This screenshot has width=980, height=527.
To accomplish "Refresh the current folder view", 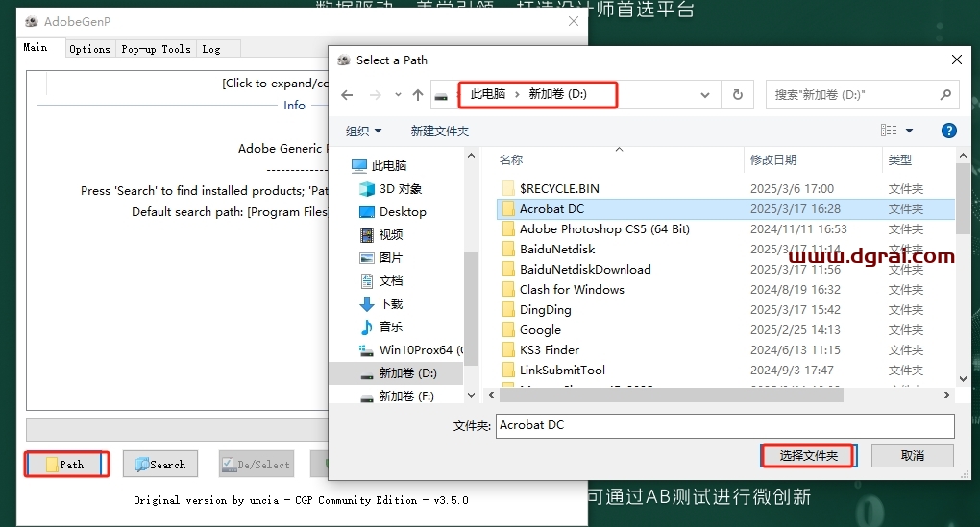I will click(738, 95).
